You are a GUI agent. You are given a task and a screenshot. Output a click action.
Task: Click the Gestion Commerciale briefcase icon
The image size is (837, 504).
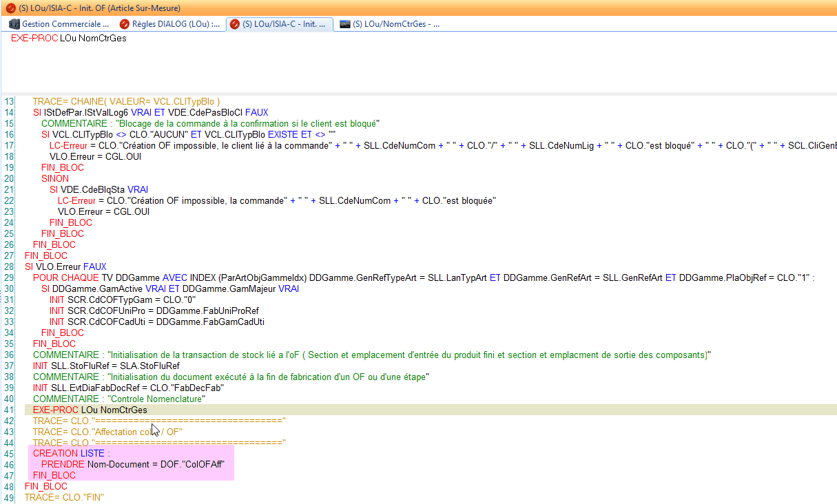[x=13, y=23]
